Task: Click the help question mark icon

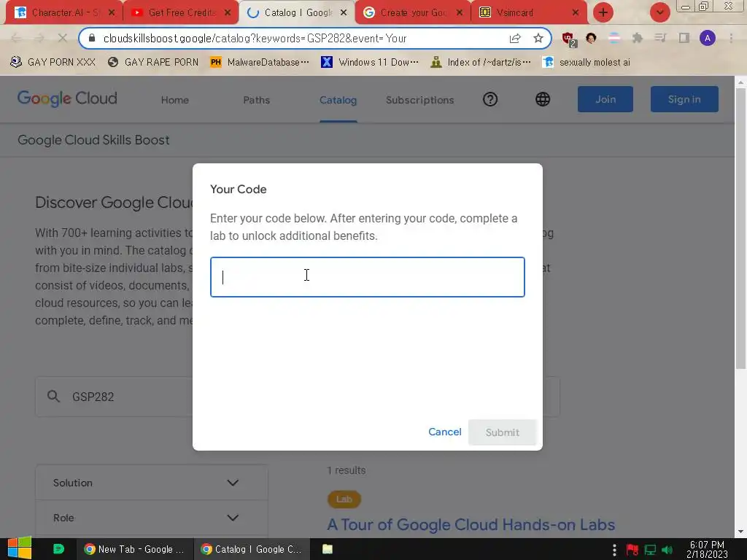Action: tap(490, 99)
